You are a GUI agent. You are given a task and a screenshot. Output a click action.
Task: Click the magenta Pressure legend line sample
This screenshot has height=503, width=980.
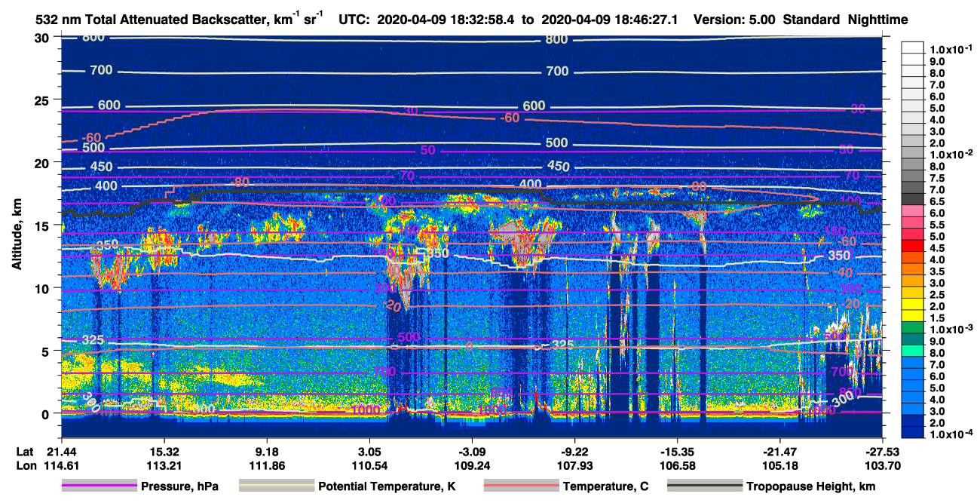[100, 486]
